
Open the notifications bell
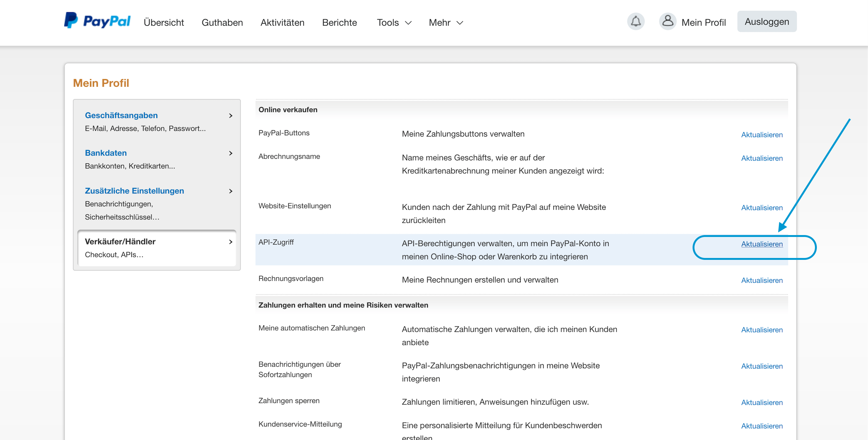pos(635,22)
